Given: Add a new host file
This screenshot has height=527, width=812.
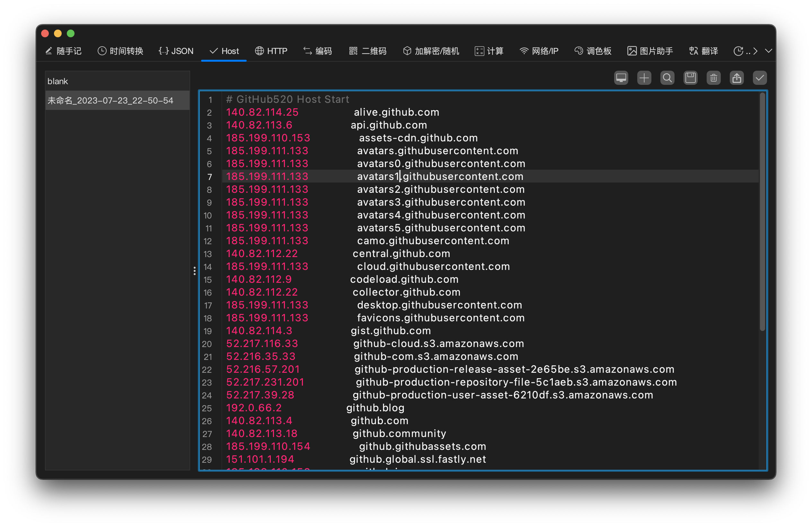Looking at the screenshot, I should pyautogui.click(x=644, y=77).
